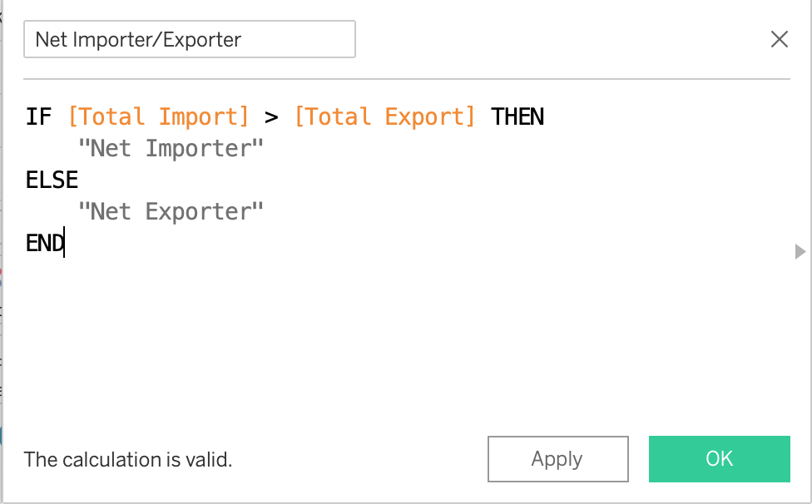Click the word "Exporter" in the ELSE result
The image size is (812, 504).
(x=203, y=211)
